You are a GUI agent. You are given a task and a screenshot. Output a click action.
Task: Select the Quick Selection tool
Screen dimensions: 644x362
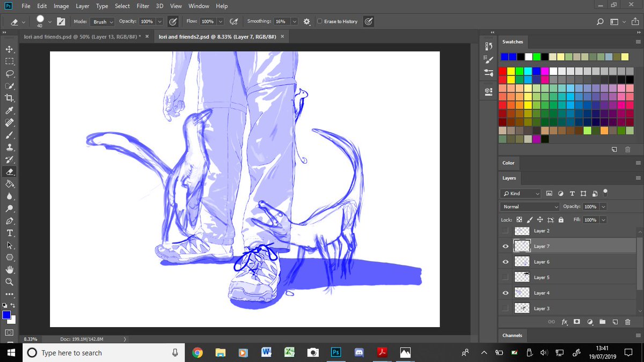pyautogui.click(x=10, y=86)
